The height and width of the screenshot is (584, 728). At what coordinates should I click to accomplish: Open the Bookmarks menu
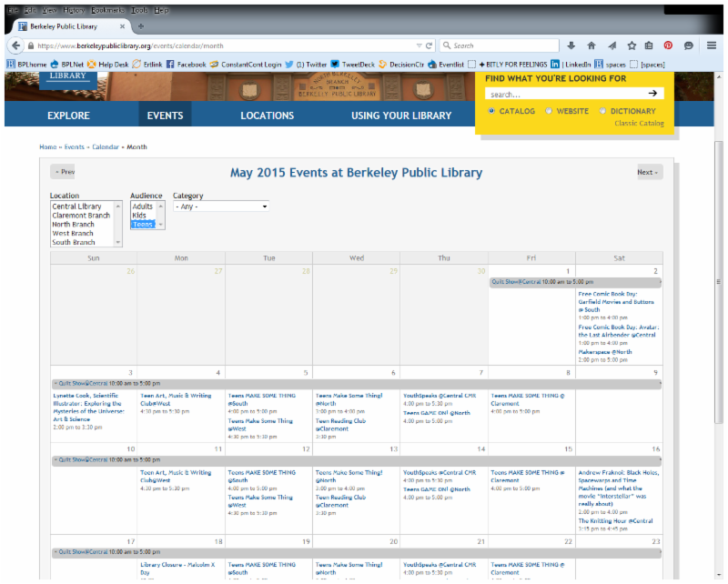pyautogui.click(x=107, y=10)
